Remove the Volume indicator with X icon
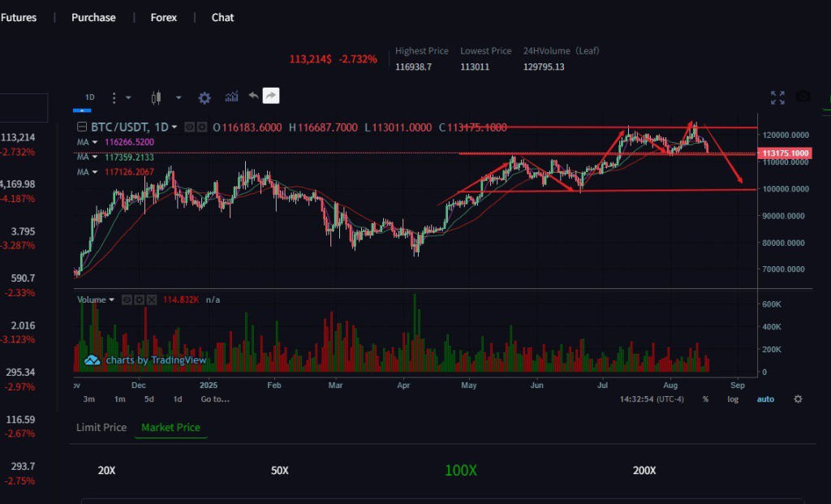831x504 pixels. [x=152, y=299]
